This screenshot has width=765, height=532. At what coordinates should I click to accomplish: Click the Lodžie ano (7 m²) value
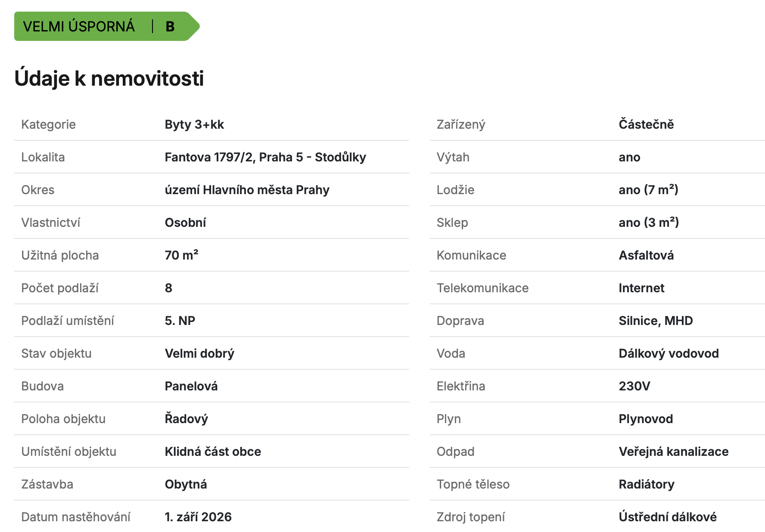coord(648,190)
